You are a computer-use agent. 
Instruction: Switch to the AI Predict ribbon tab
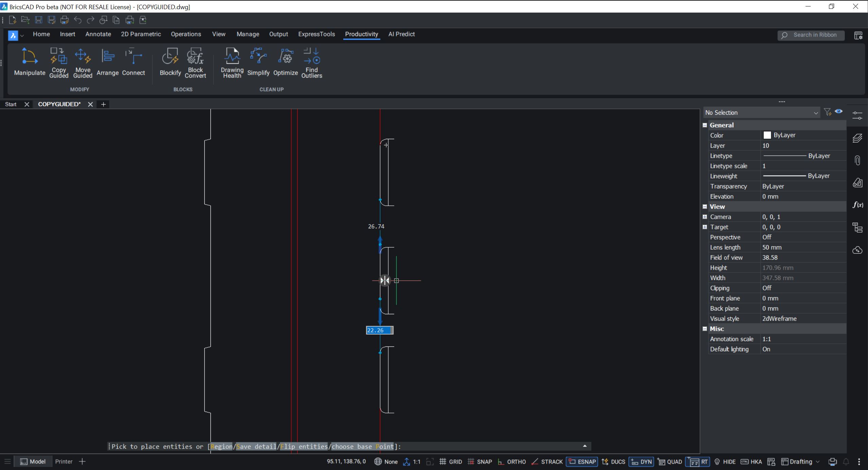point(401,34)
